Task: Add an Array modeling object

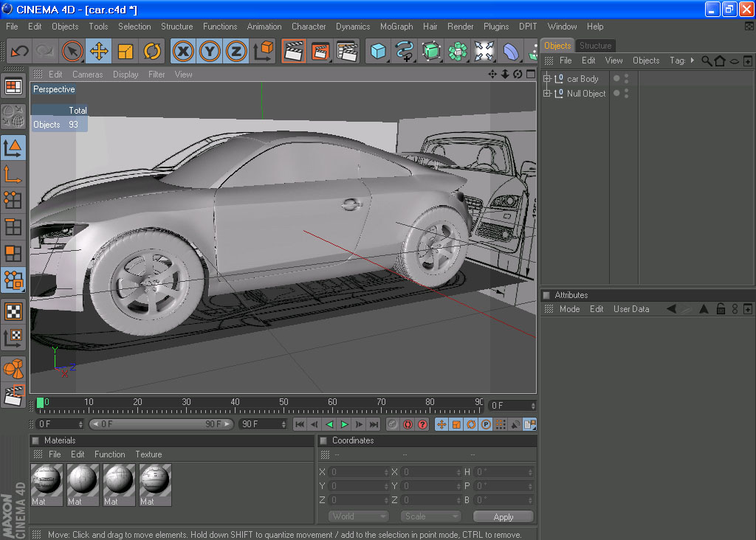Action: point(458,51)
